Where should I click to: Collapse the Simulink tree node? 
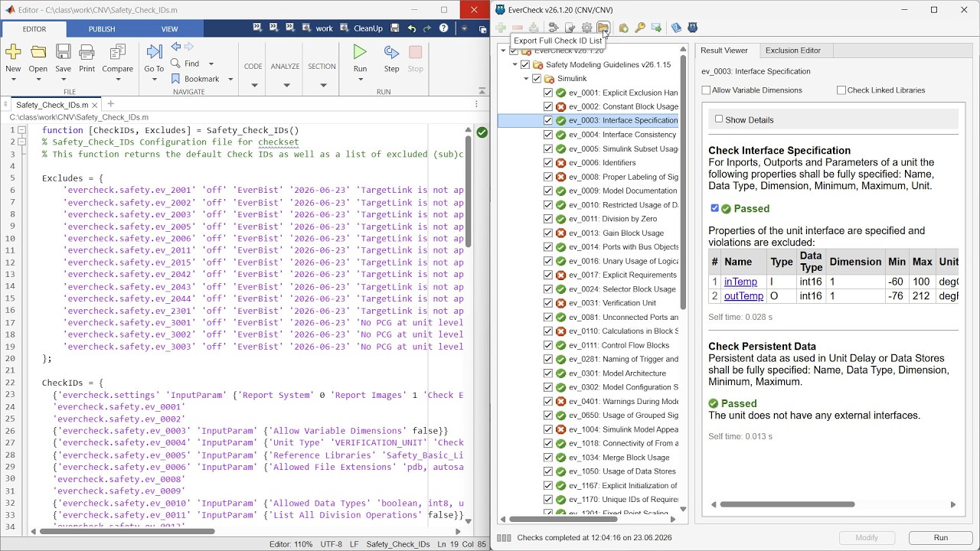(x=527, y=79)
